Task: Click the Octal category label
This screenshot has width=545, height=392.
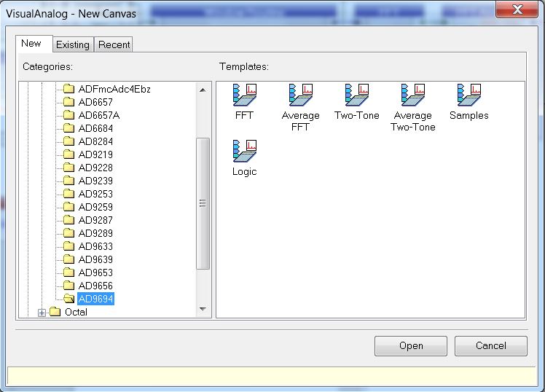Action: point(76,312)
